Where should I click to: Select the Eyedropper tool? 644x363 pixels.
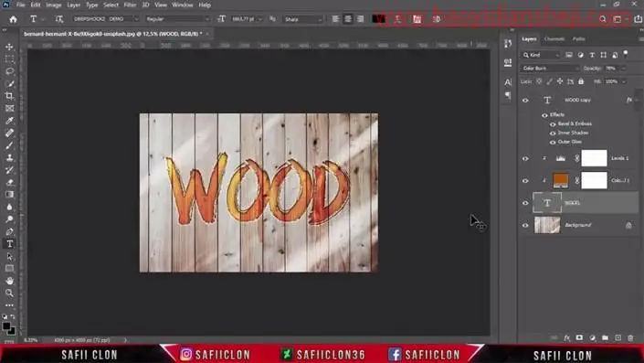tap(9, 121)
